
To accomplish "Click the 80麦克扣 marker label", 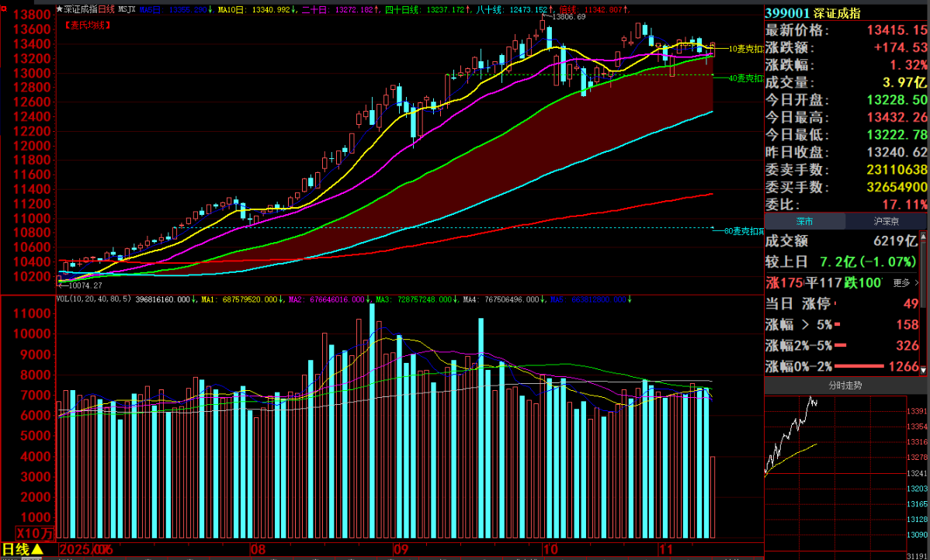I will 743,230.
